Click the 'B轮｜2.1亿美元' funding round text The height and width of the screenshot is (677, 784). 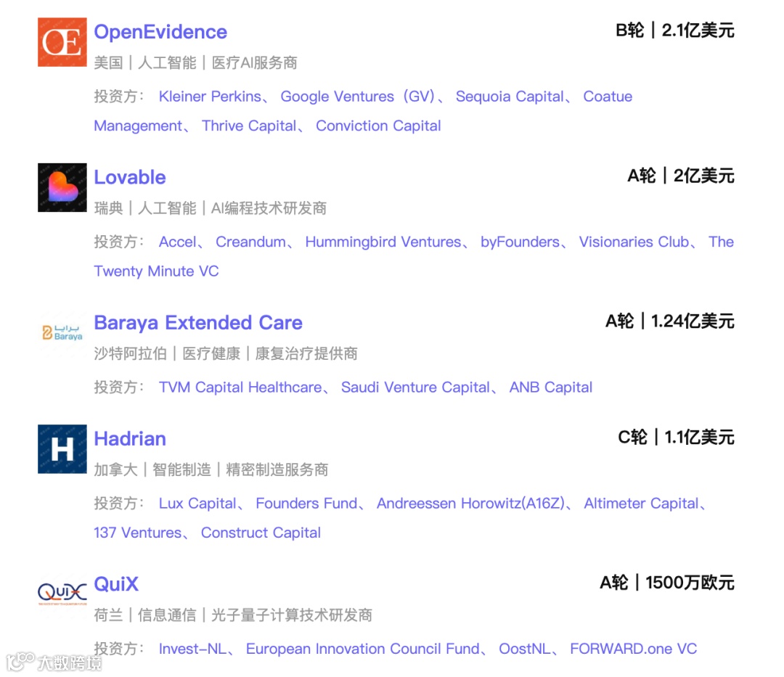[x=675, y=30]
